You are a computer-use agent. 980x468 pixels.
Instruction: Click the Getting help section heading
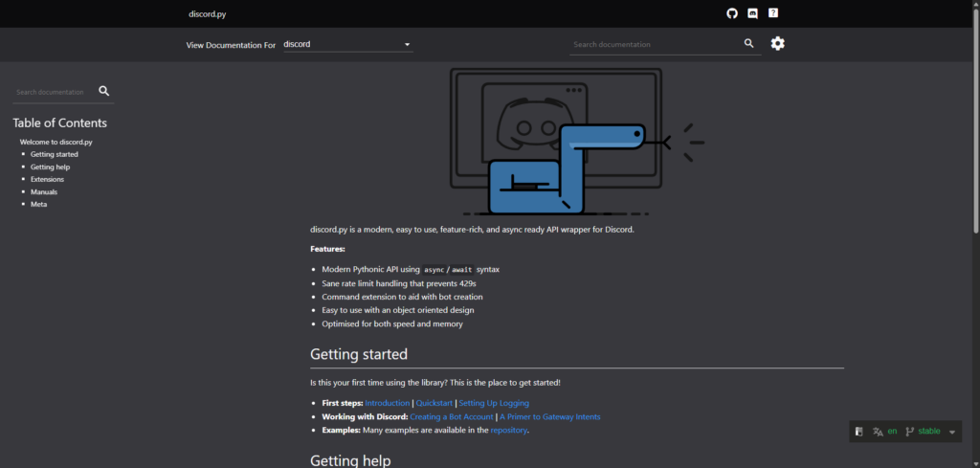[x=350, y=460]
